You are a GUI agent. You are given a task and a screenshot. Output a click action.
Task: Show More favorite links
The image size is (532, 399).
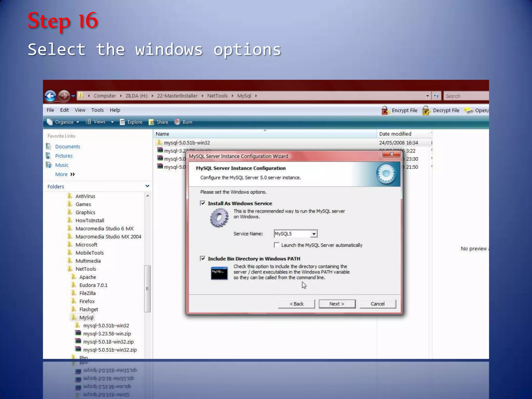(65, 174)
